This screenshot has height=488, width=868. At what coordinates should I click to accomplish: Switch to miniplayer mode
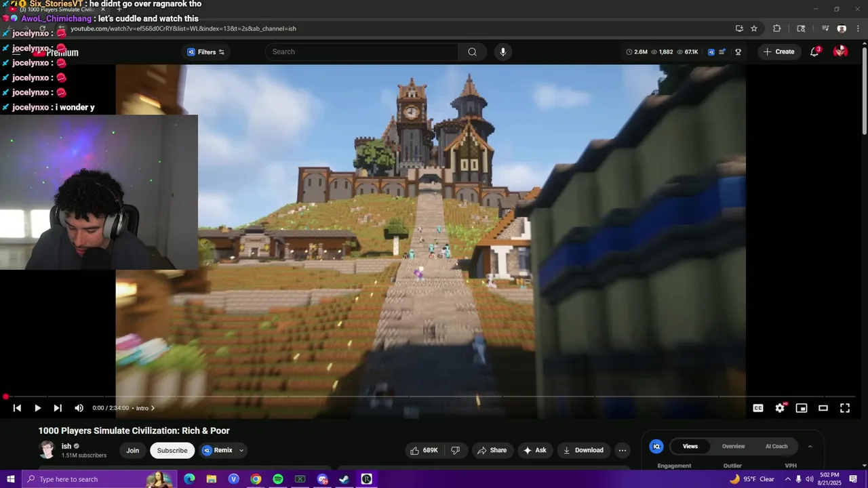point(802,408)
